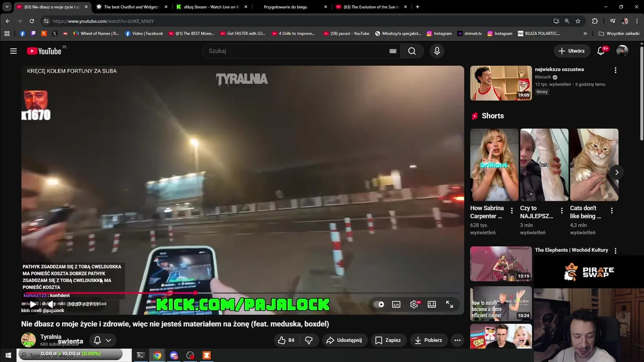This screenshot has height=362, width=644.
Task: Click the Utwórz create button
Action: point(572,51)
